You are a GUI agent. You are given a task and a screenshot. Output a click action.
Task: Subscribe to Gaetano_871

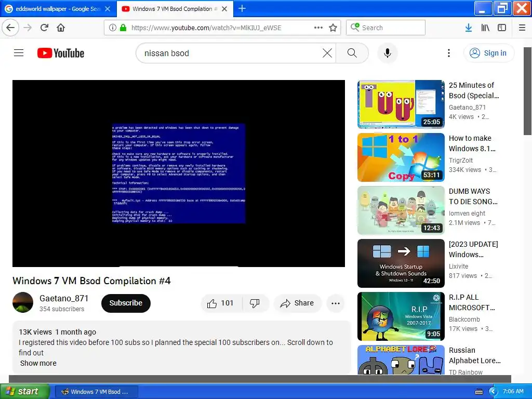point(126,303)
